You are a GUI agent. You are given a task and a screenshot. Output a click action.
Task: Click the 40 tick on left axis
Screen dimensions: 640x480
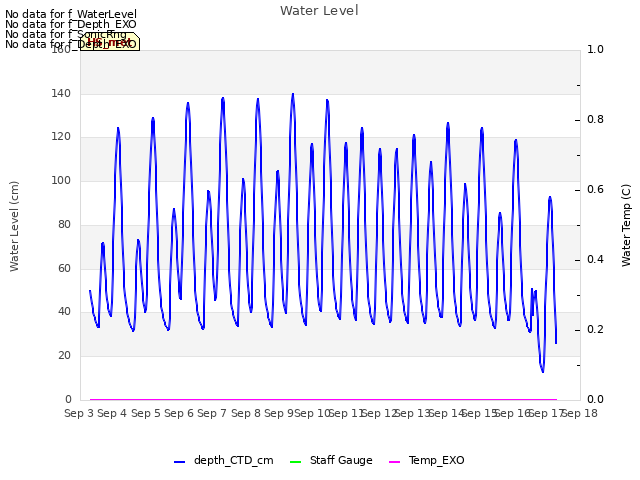tap(64, 312)
